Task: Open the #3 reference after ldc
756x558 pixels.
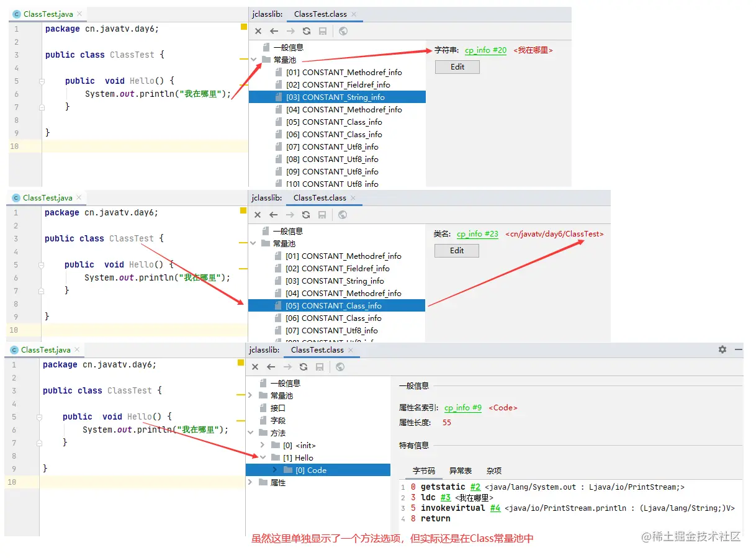Action: (x=446, y=498)
